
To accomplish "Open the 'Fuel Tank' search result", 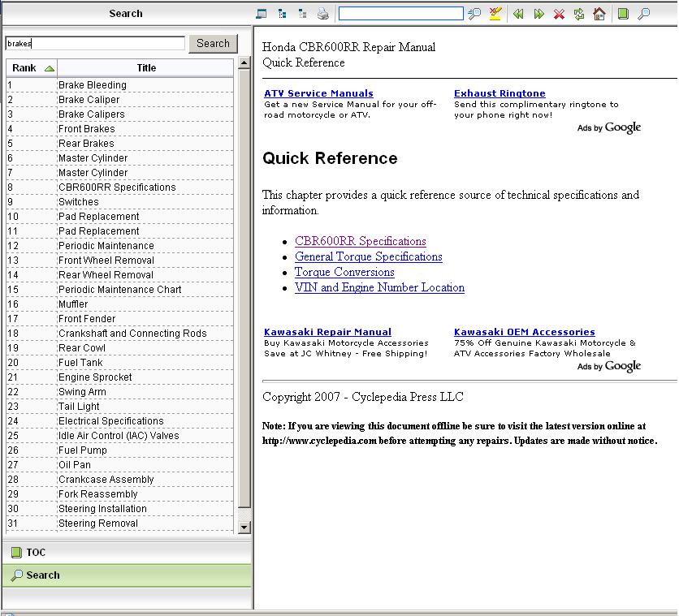I will pos(120,363).
